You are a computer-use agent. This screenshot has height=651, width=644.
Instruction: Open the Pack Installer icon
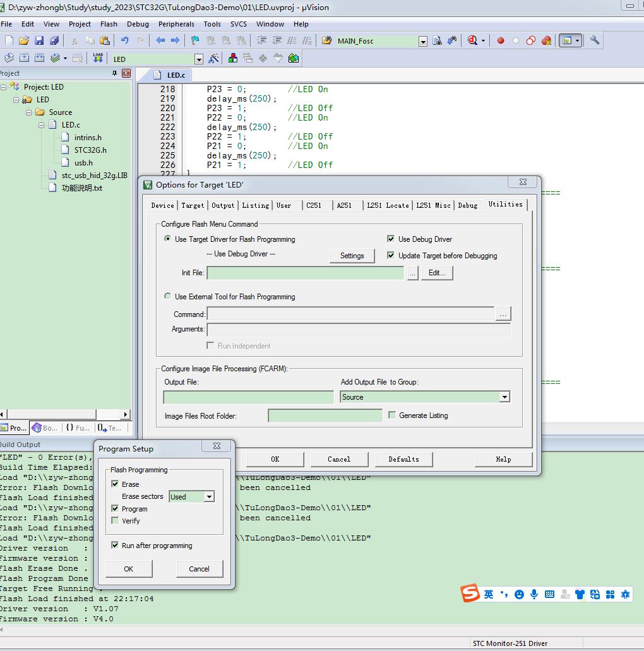pyautogui.click(x=294, y=59)
